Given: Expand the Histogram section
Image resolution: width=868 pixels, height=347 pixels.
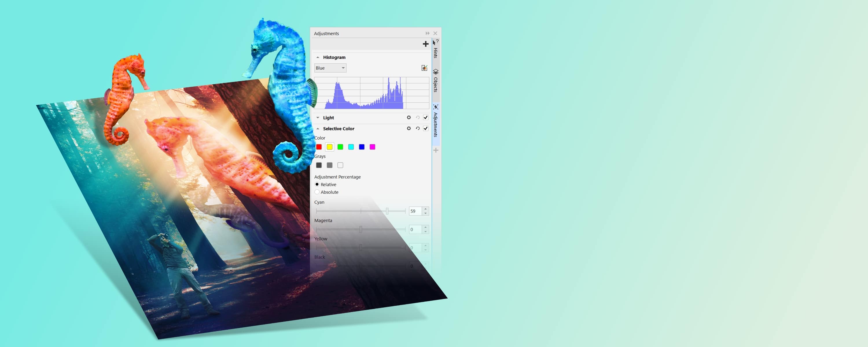Looking at the screenshot, I should [318, 57].
